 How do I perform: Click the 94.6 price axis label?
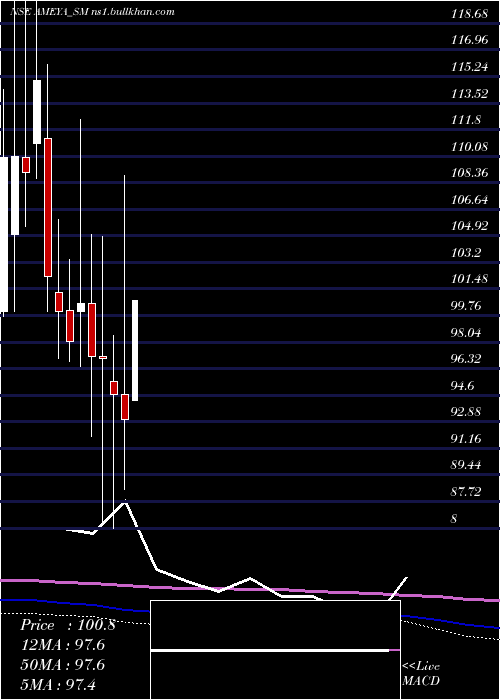[x=463, y=385]
